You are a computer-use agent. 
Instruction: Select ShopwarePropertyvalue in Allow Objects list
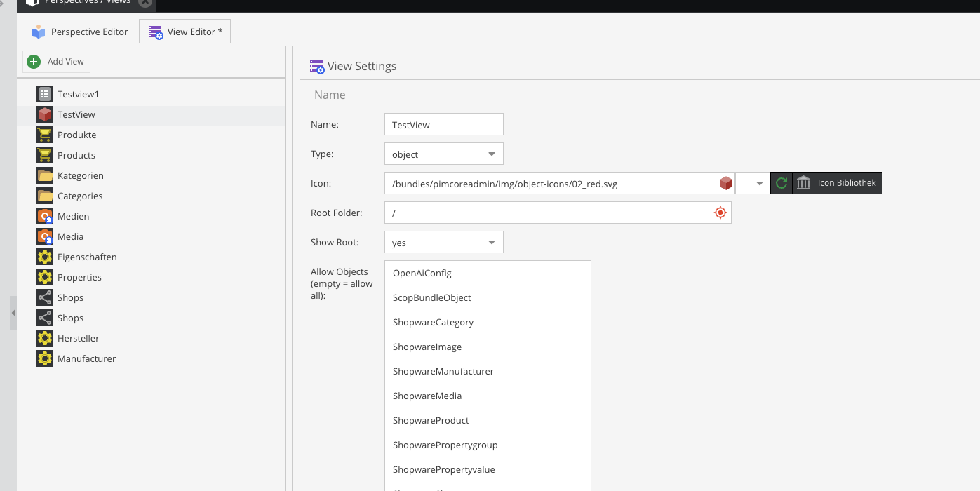coord(488,469)
